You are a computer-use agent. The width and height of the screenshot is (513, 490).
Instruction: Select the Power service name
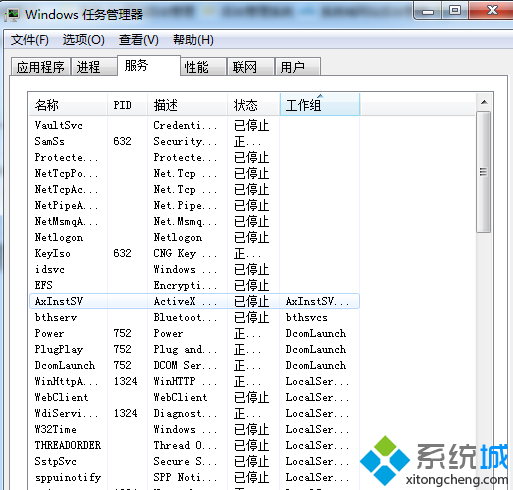click(x=49, y=333)
